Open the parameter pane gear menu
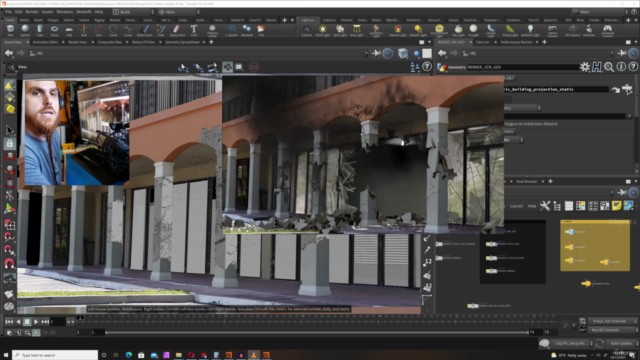Screen dimensions: 640x360 click(x=585, y=67)
